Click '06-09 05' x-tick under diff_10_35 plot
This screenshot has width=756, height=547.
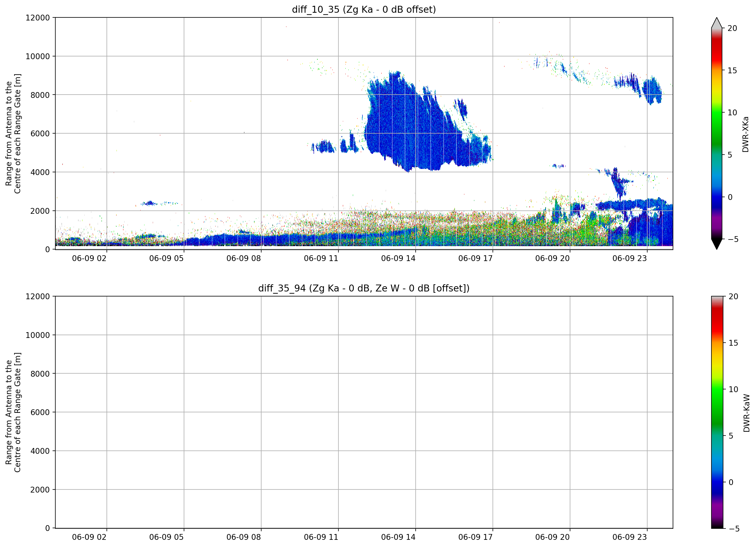coord(166,258)
